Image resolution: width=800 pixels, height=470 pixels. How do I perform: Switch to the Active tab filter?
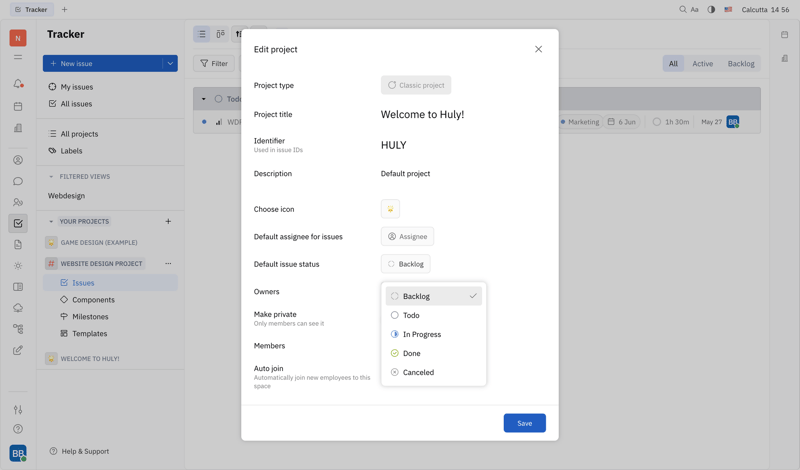[x=703, y=63]
